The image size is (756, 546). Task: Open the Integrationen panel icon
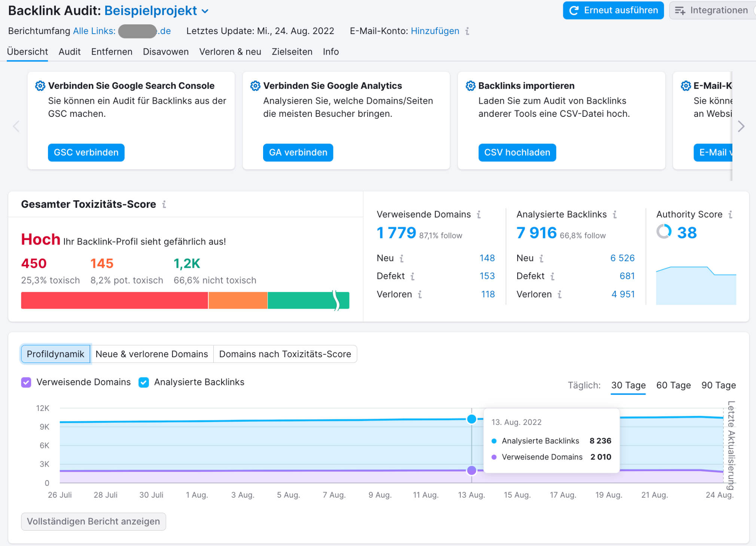tap(681, 10)
